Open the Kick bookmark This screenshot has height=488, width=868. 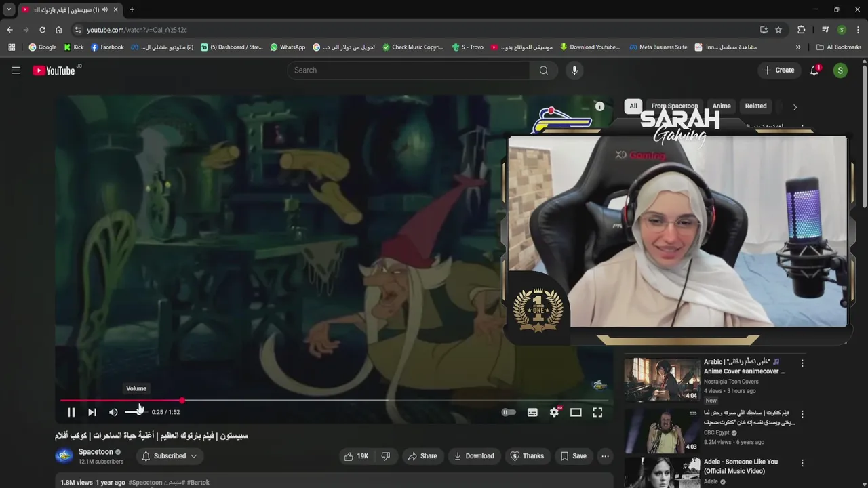(x=73, y=47)
